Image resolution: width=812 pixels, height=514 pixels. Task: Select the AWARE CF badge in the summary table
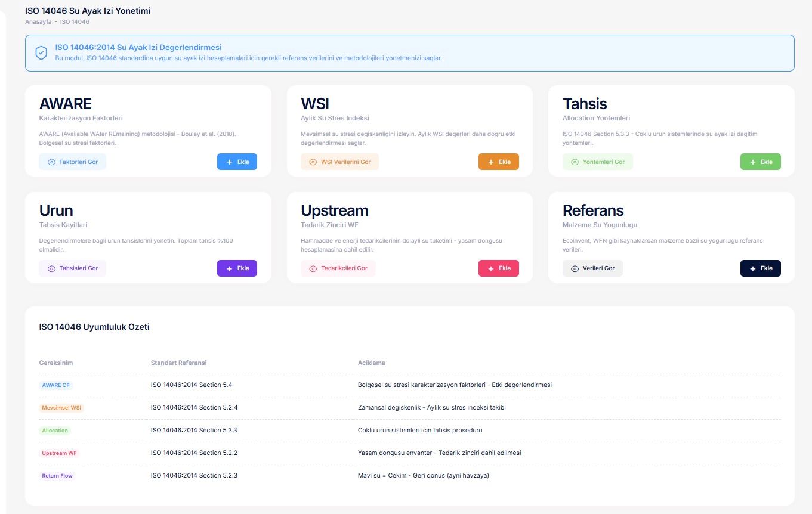[56, 385]
